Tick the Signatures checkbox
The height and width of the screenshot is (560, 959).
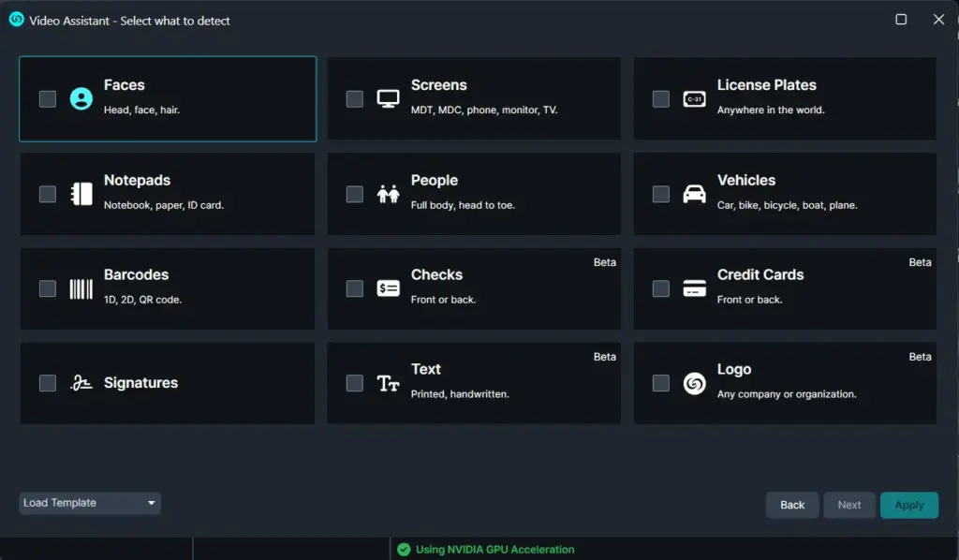tap(48, 383)
